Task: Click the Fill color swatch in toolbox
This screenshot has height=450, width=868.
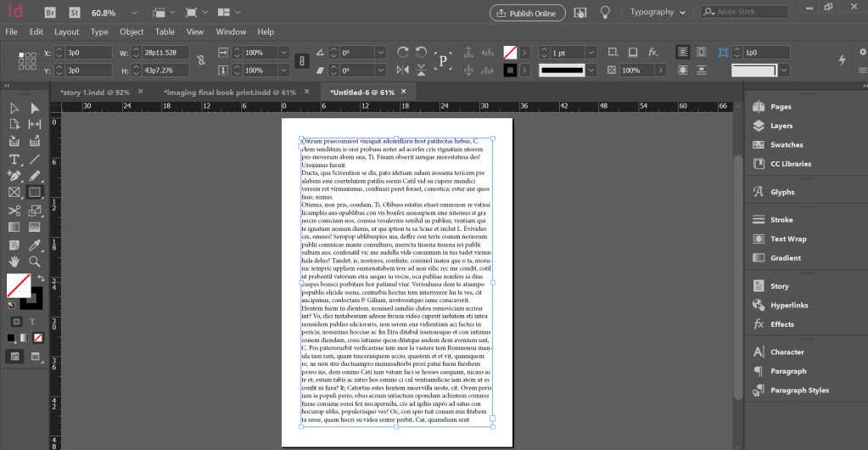Action: coord(18,286)
